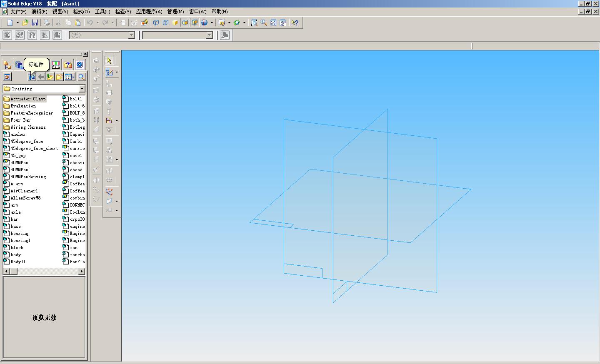Click the Sensors gauge tab icon
This screenshot has height=364, width=600.
[56, 65]
